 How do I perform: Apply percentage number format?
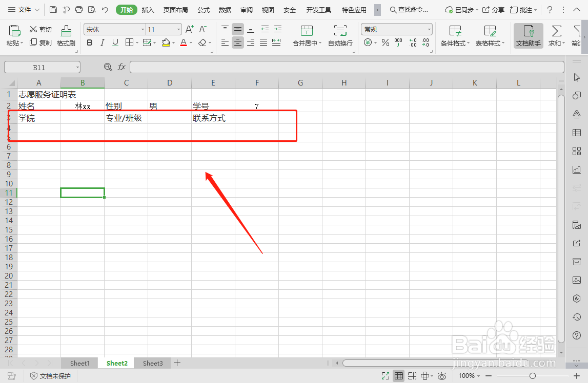click(384, 43)
